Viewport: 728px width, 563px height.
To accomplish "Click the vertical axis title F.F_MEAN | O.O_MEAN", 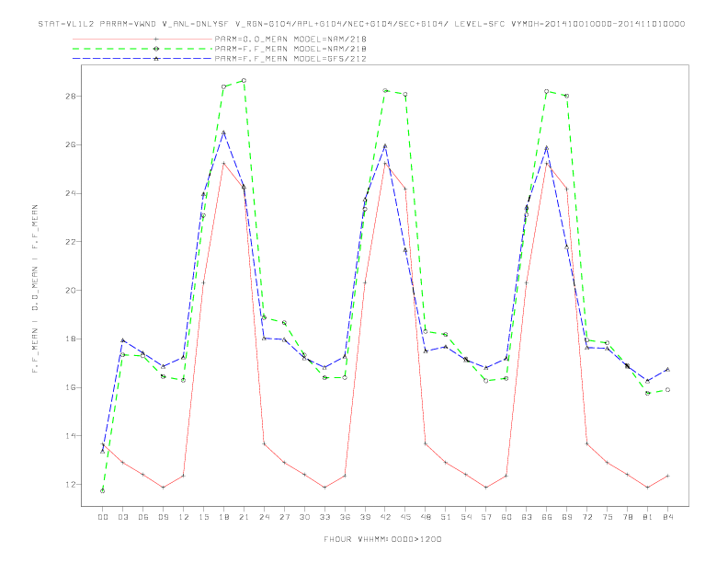I will tap(35, 289).
